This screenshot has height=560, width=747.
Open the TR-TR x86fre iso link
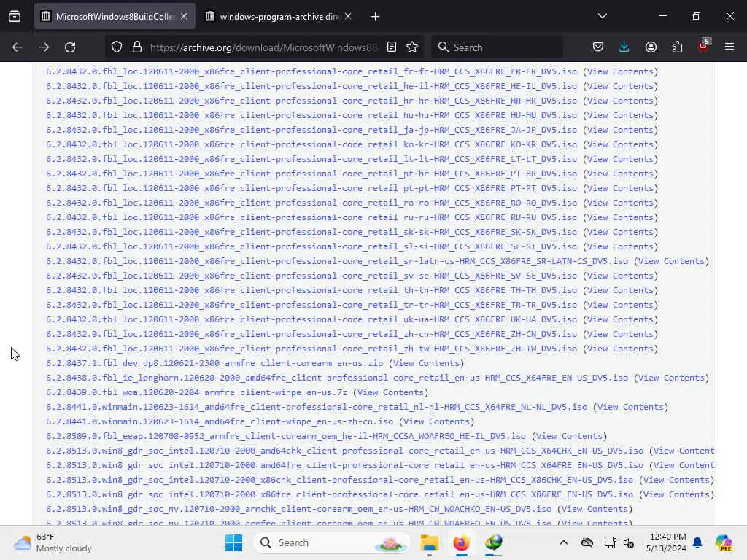[311, 305]
